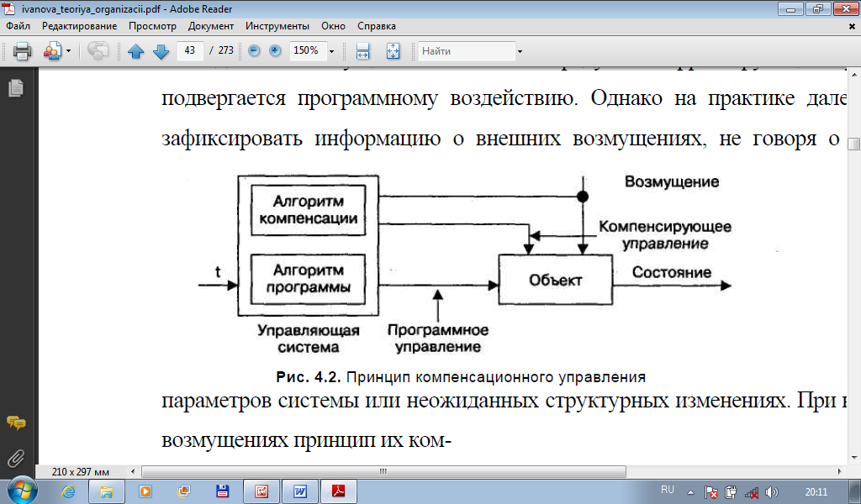Click the 210 x 297 мм page size label
Screen dimensions: 861x504
(80, 471)
